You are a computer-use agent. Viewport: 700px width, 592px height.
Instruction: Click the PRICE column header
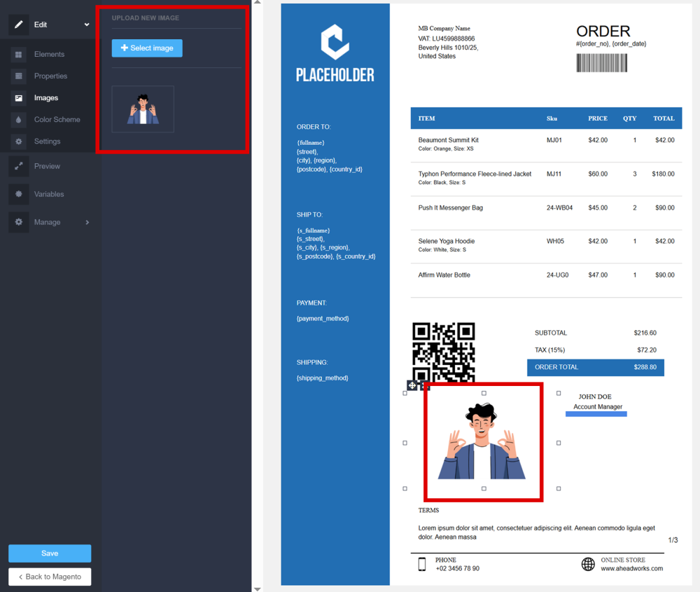coord(598,118)
